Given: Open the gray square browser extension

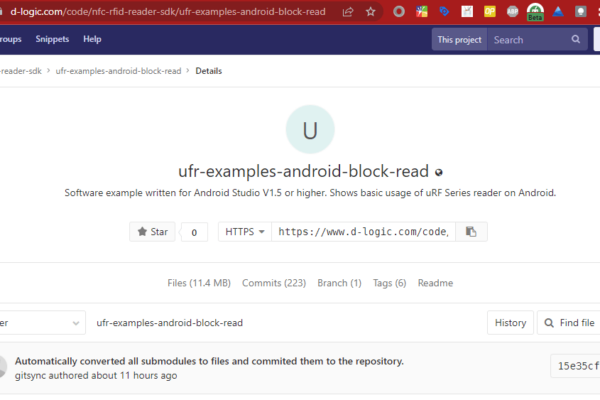Looking at the screenshot, I should 580,12.
